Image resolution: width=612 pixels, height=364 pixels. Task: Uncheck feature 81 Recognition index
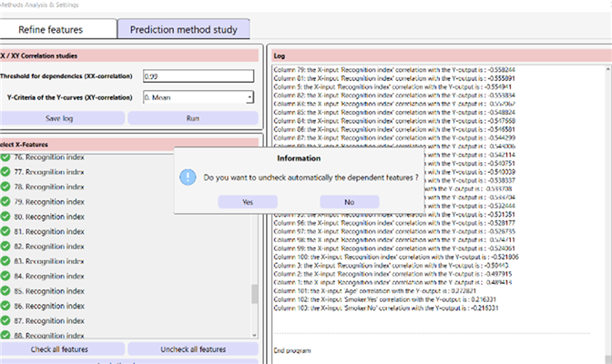coord(5,231)
